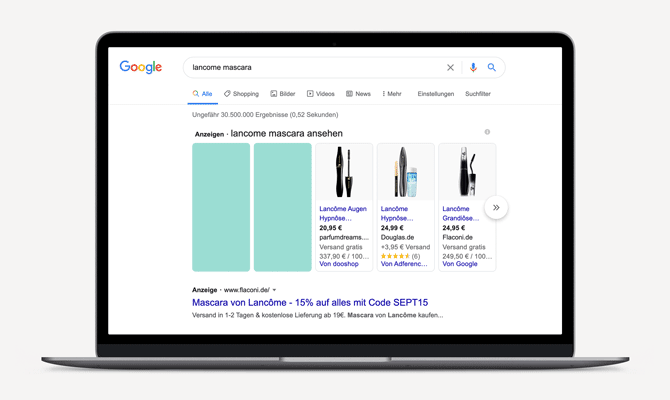
Task: Click the '+3,95 € Versand' shipping text
Action: click(x=405, y=247)
